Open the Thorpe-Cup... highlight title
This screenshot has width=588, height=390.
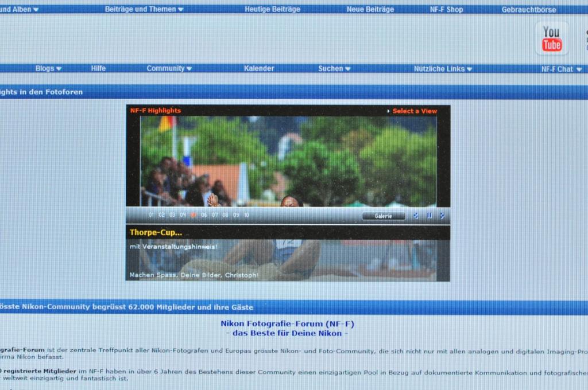pos(156,232)
